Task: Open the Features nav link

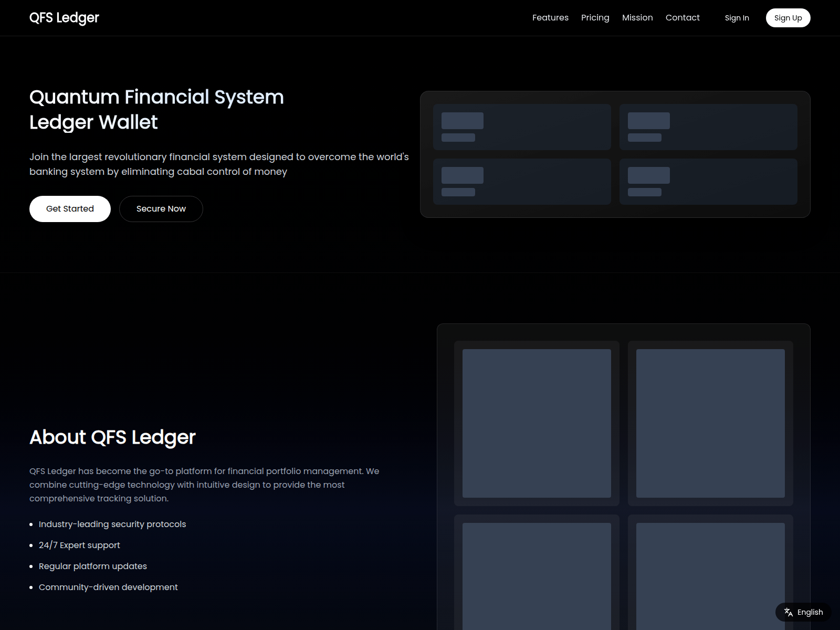Action: tap(550, 18)
